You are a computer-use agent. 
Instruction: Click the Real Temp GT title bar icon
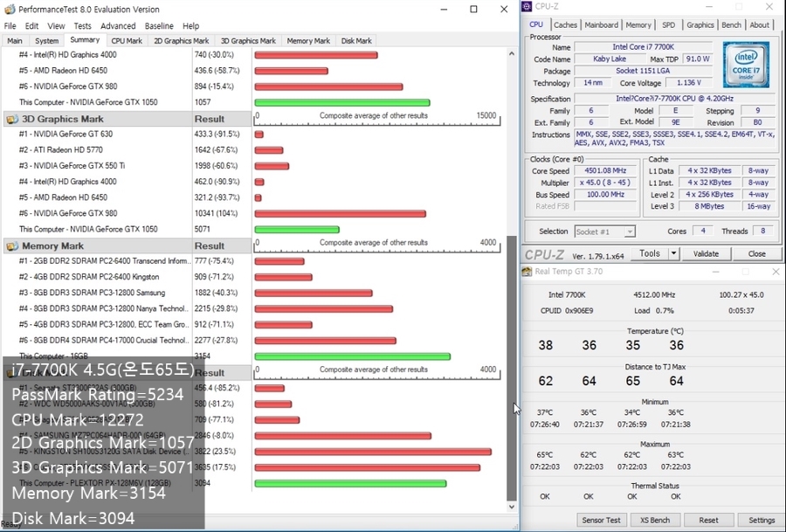527,272
